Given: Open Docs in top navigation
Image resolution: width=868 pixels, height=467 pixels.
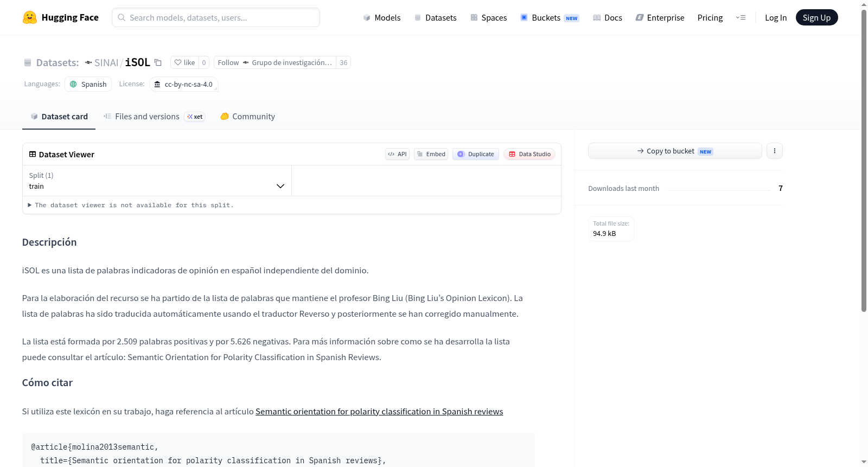Looking at the screenshot, I should tap(608, 18).
